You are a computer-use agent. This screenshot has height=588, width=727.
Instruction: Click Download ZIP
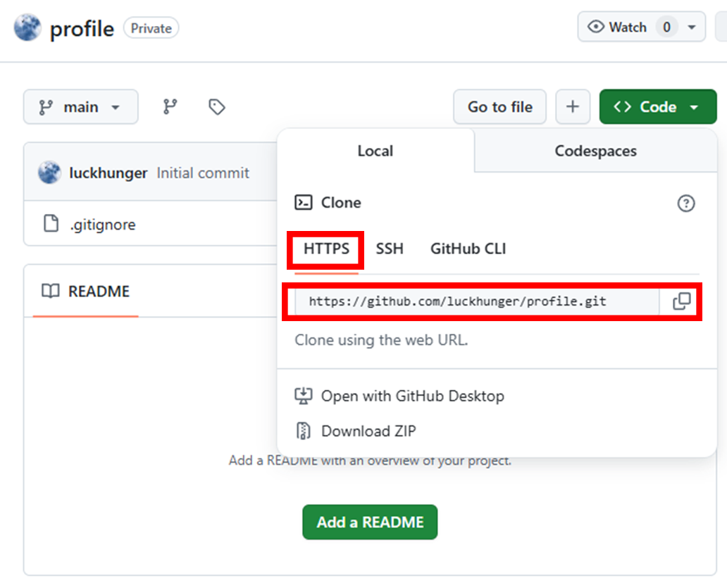(x=368, y=432)
